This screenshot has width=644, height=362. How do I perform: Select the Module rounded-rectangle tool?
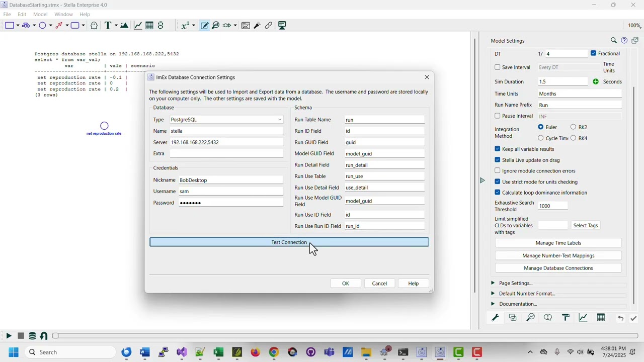[75, 25]
